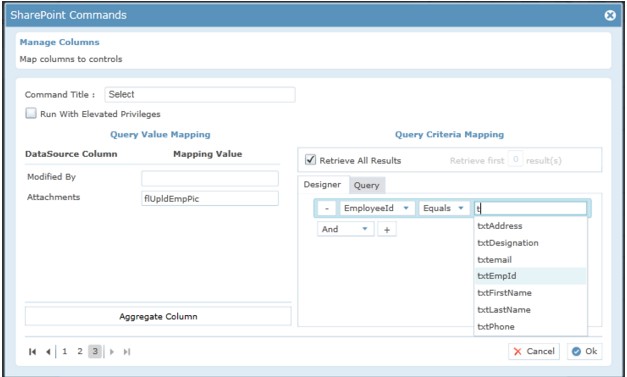The height and width of the screenshot is (377, 627).
Task: Select page 2 in pager
Action: [80, 351]
